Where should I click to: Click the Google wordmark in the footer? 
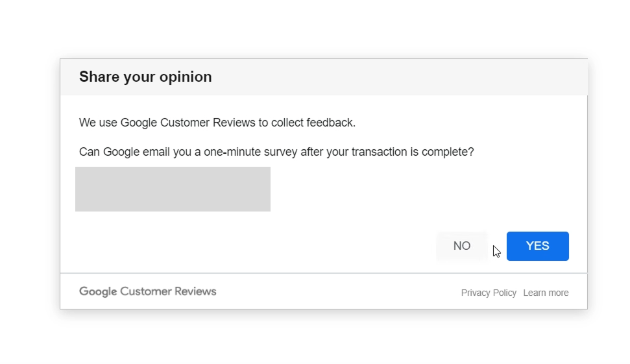(x=98, y=291)
